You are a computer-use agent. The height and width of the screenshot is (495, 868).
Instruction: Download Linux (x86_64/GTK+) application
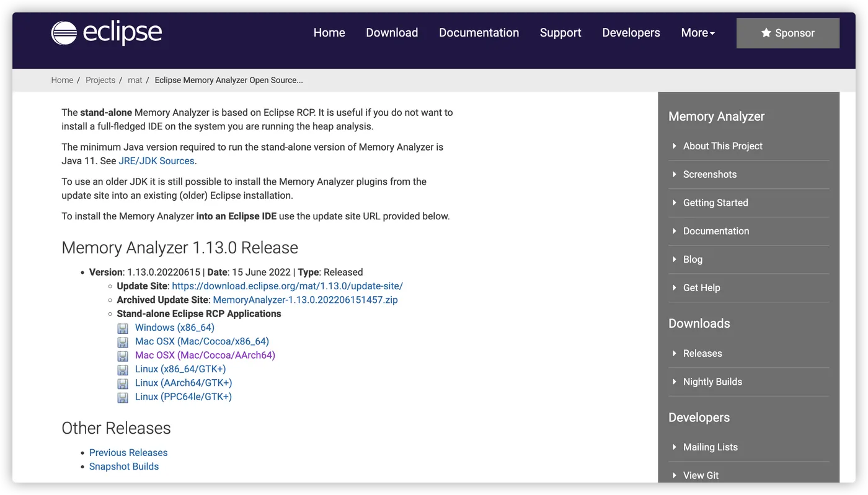(x=180, y=369)
